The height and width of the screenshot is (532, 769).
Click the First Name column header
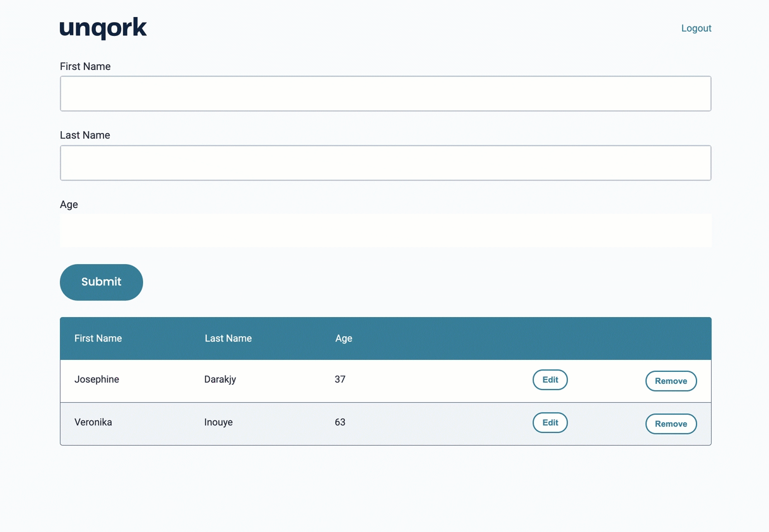click(x=98, y=338)
